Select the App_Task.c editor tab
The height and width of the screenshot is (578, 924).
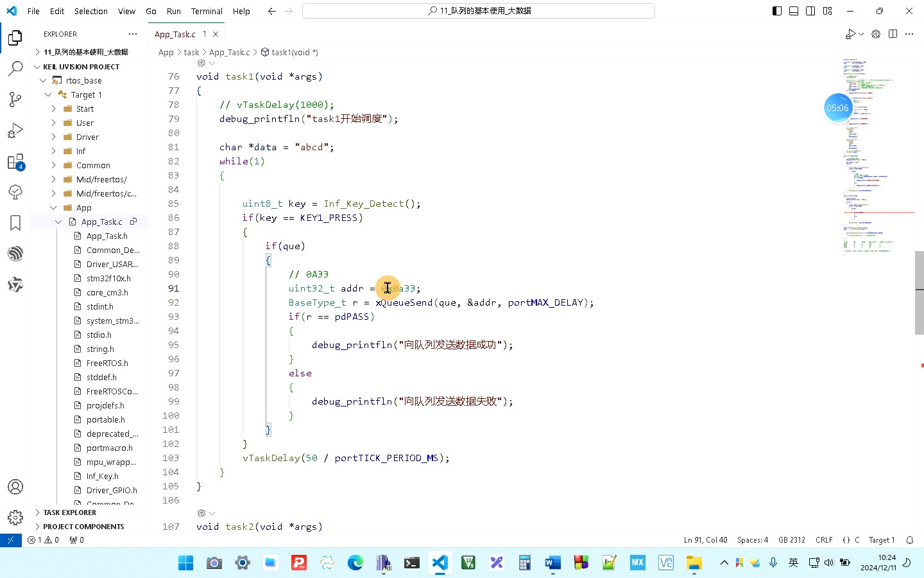(x=175, y=34)
